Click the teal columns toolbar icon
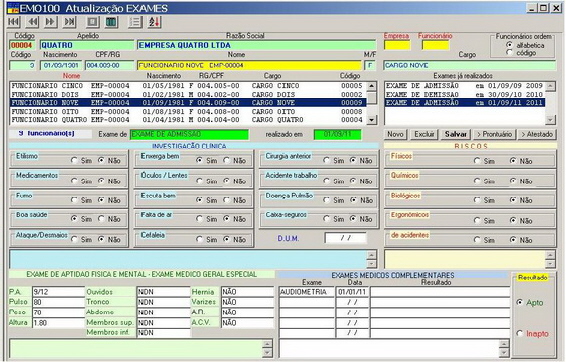This screenshot has height=362, width=566. click(111, 22)
